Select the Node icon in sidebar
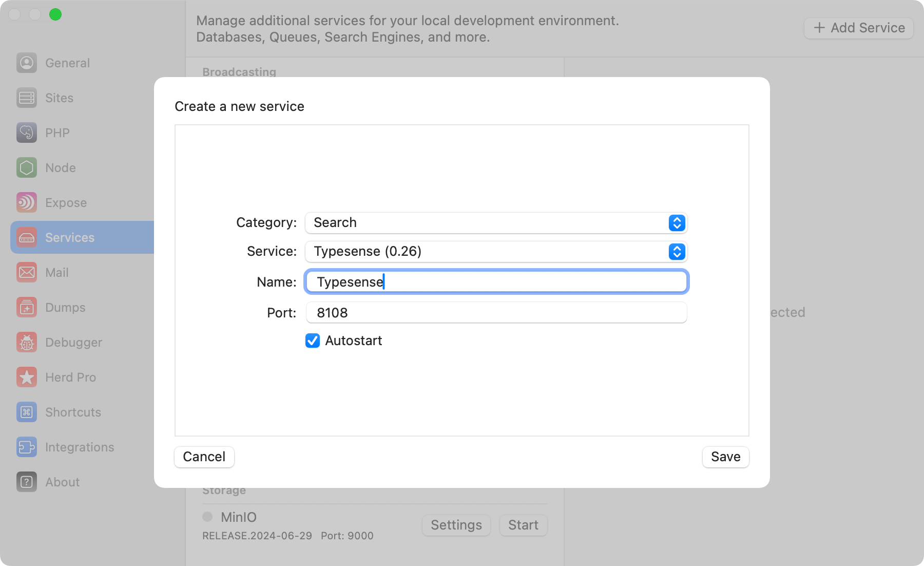This screenshot has width=924, height=566. [x=26, y=167]
